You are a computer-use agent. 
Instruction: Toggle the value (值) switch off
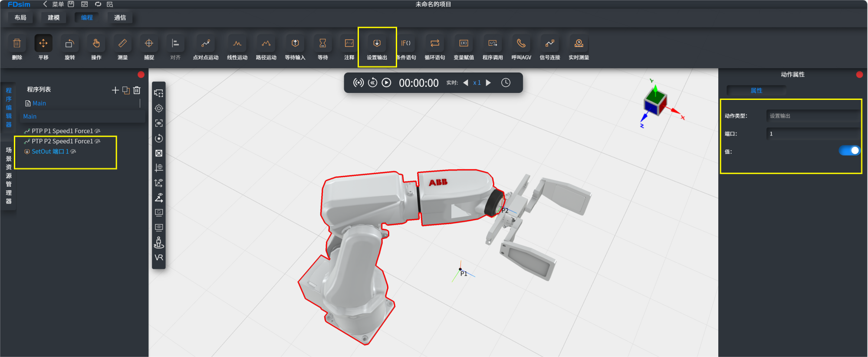coord(849,151)
